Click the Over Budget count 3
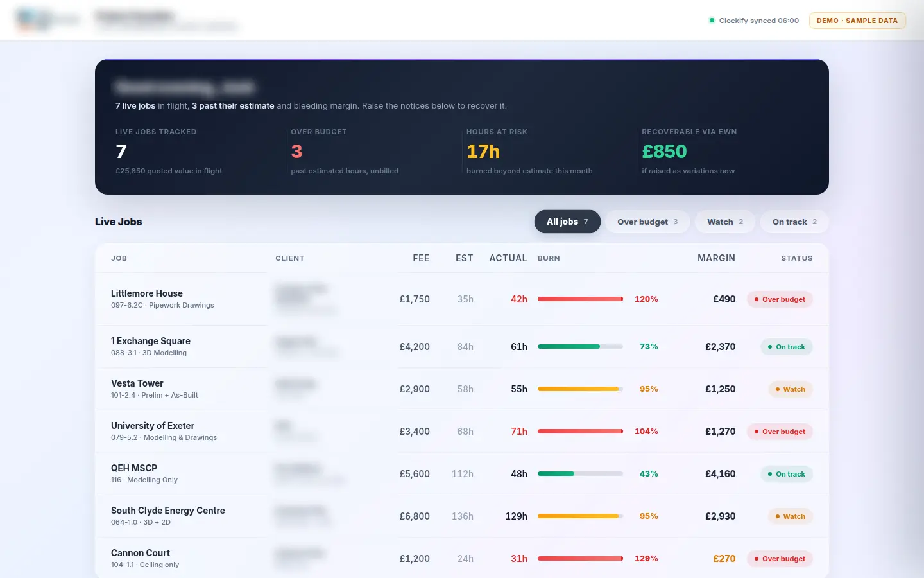The height and width of the screenshot is (578, 924). (x=296, y=152)
